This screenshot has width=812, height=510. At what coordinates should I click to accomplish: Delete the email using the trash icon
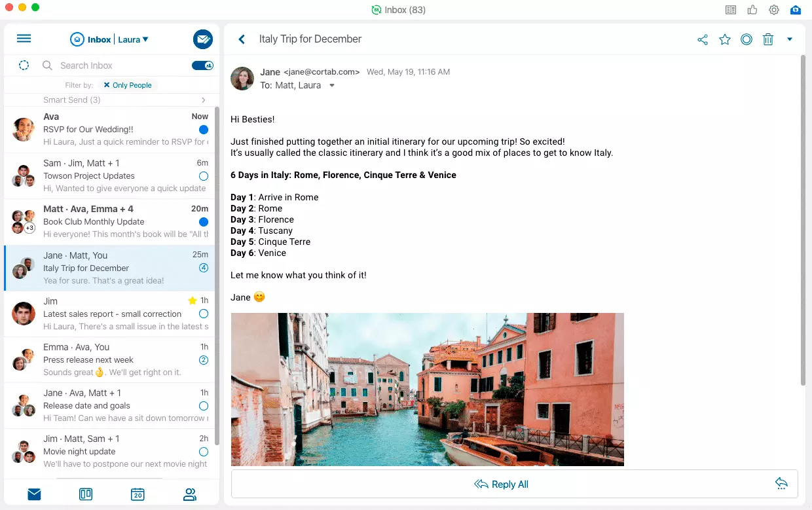(768, 40)
